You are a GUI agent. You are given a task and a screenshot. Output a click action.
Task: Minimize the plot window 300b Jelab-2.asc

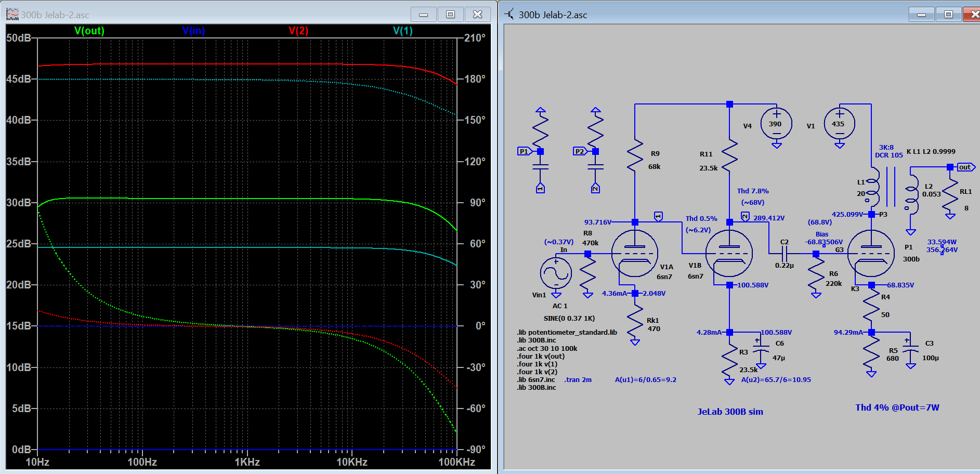424,15
